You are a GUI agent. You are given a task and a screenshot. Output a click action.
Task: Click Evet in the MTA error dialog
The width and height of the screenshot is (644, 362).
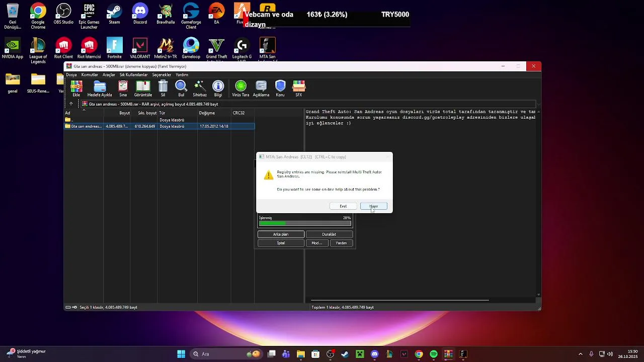click(343, 206)
